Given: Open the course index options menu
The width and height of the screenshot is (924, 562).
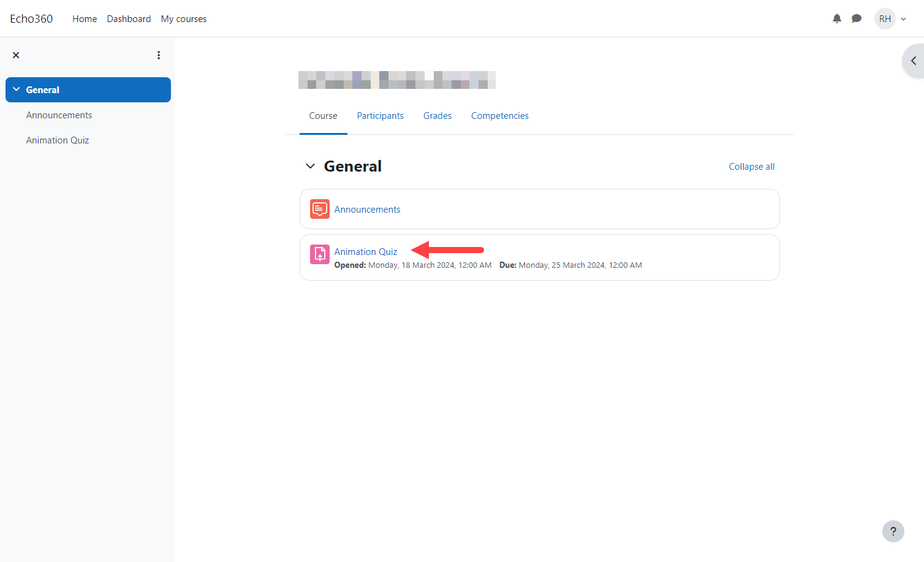Looking at the screenshot, I should (x=159, y=55).
